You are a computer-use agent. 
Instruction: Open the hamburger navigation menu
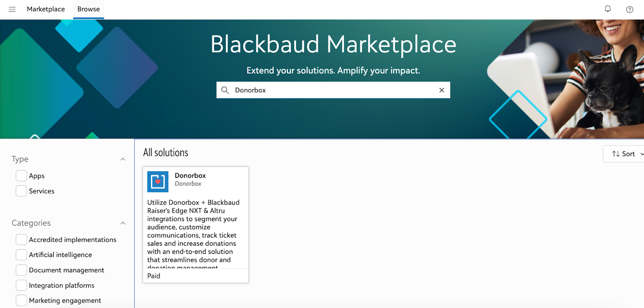(x=12, y=9)
